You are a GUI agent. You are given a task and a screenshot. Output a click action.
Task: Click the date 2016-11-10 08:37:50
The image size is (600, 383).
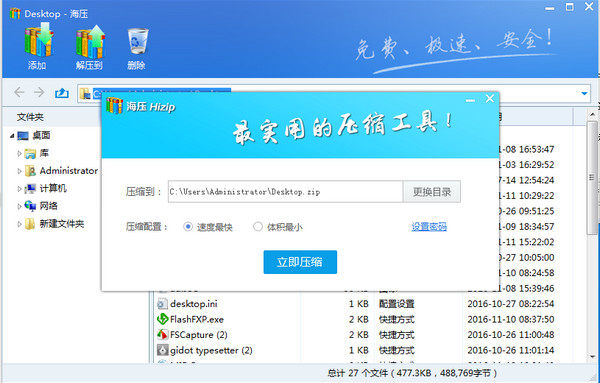pos(511,319)
